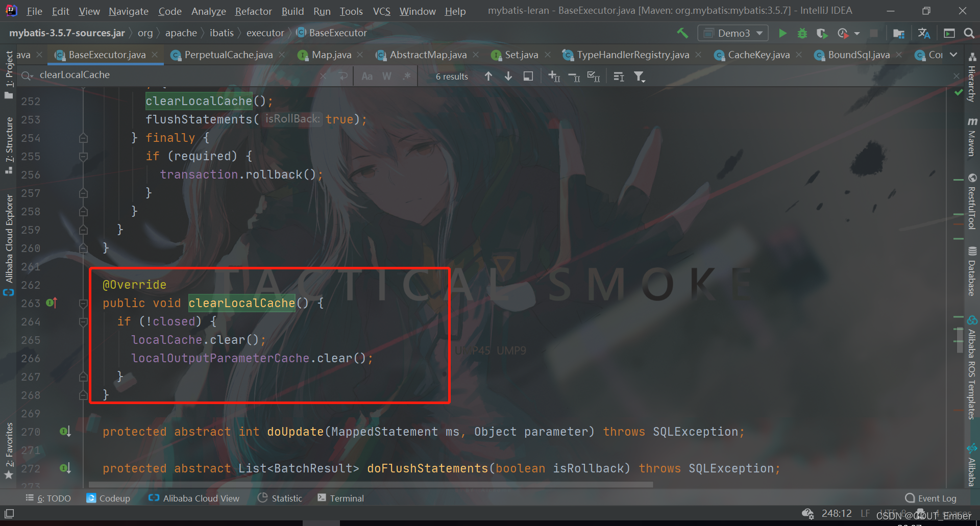The height and width of the screenshot is (526, 980).
Task: Click the profiler run icon
Action: click(x=843, y=33)
